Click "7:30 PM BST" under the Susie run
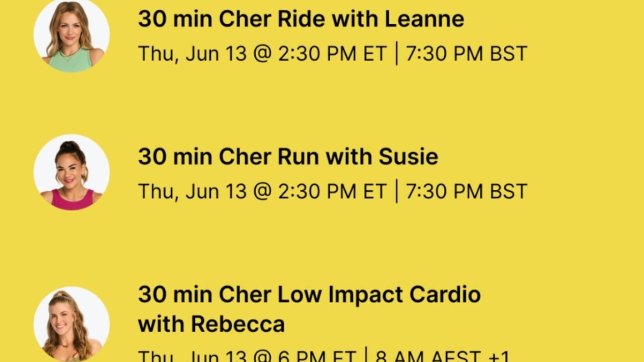 (466, 191)
